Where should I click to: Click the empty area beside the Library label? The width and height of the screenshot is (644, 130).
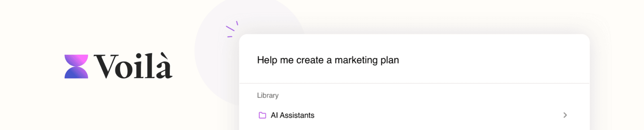coord(428,95)
